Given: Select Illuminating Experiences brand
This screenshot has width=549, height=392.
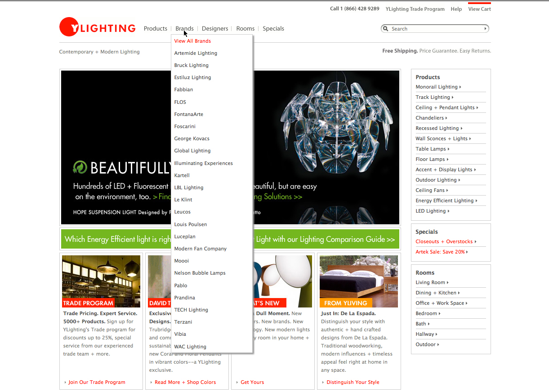Looking at the screenshot, I should [x=203, y=163].
